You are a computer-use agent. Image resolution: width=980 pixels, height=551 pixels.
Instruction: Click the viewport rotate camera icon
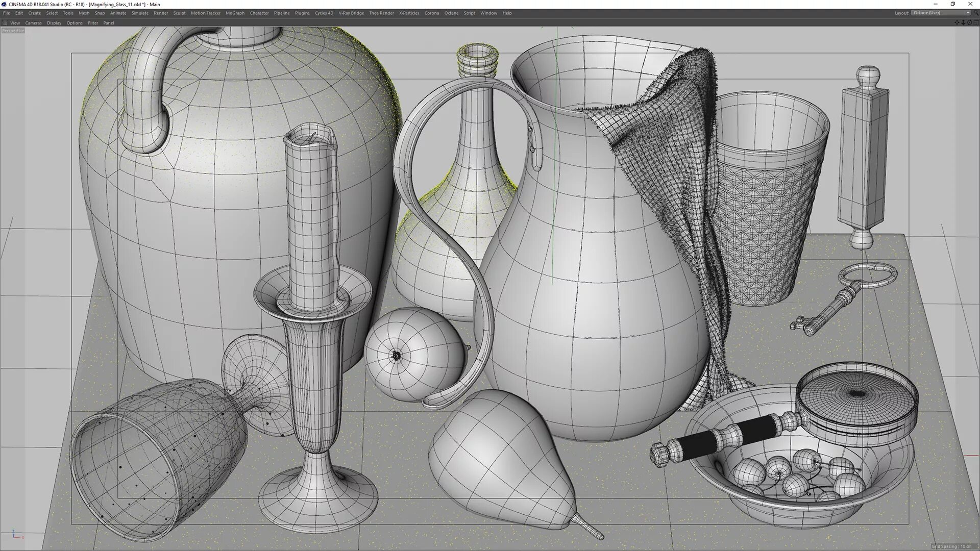970,22
